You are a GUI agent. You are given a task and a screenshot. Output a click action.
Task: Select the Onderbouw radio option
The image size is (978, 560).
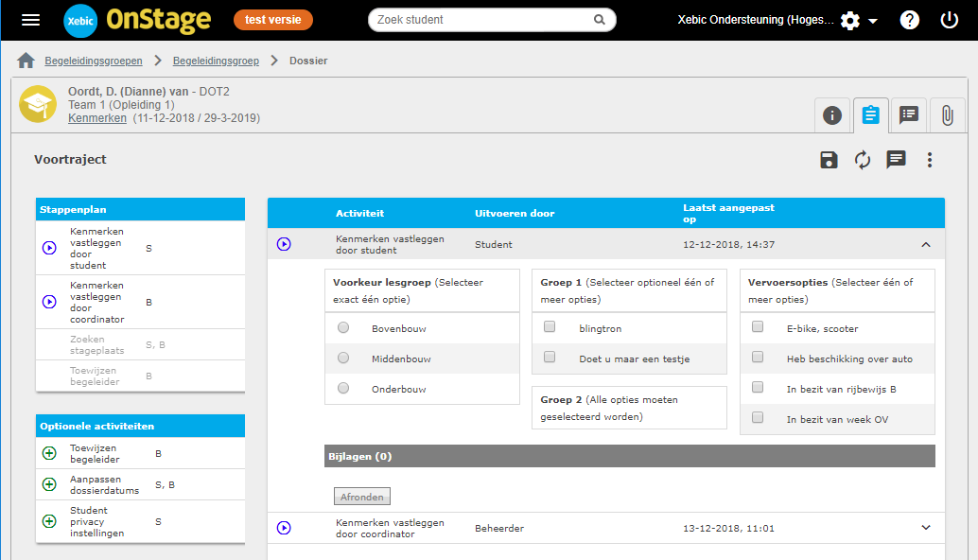tap(343, 388)
